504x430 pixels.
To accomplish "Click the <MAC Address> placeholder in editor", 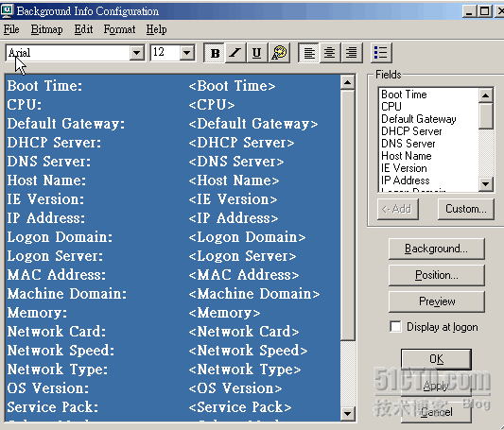I will tap(244, 275).
